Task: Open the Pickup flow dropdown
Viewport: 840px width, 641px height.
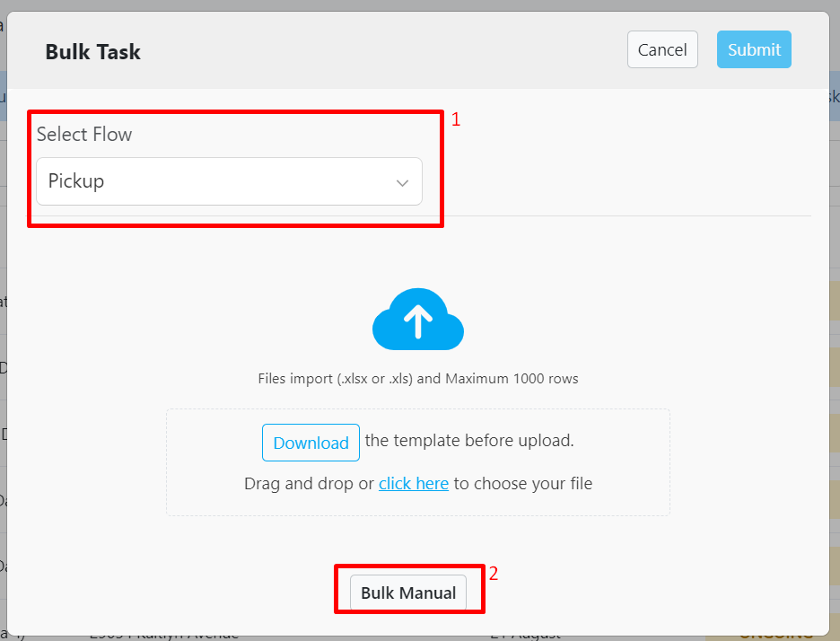Action: coord(229,181)
